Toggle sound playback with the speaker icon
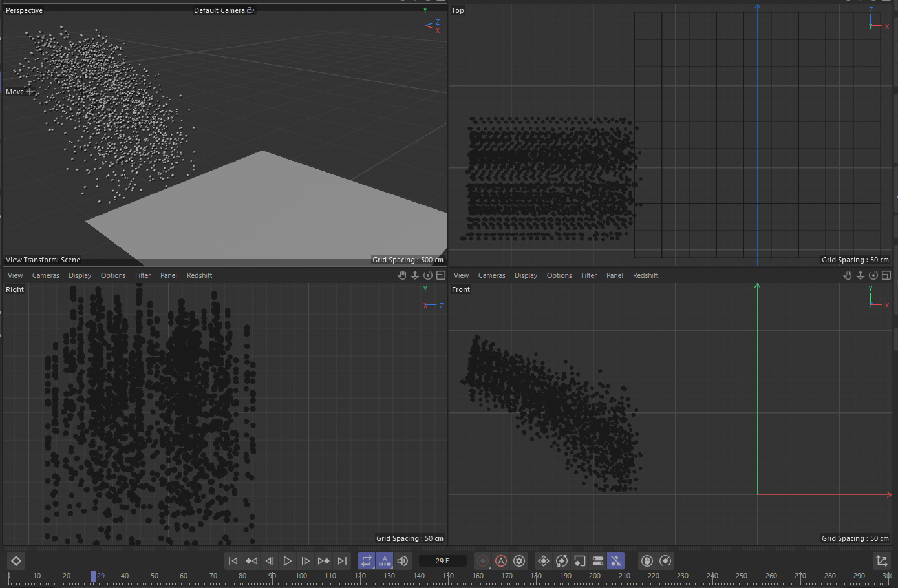This screenshot has width=898, height=588. 403,561
